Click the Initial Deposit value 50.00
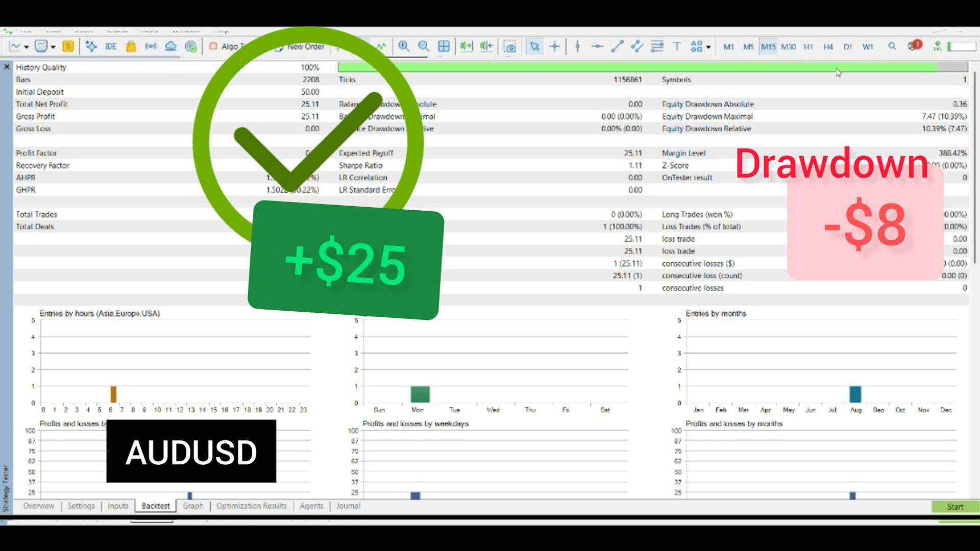Image resolution: width=980 pixels, height=551 pixels. [x=310, y=92]
